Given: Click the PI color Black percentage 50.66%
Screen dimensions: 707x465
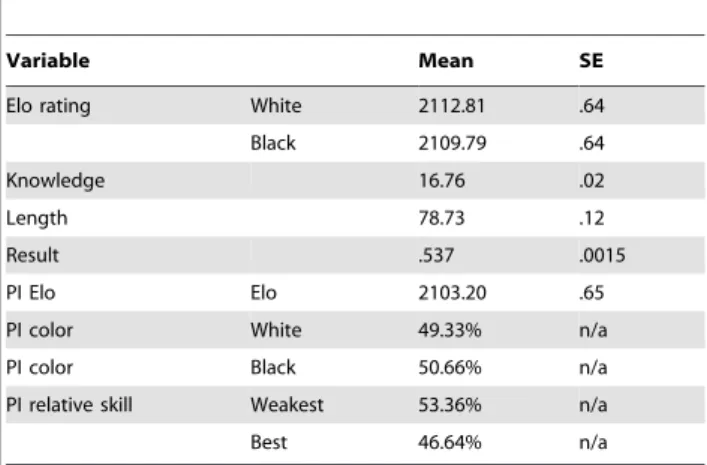Looking at the screenshot, I should click(450, 368).
